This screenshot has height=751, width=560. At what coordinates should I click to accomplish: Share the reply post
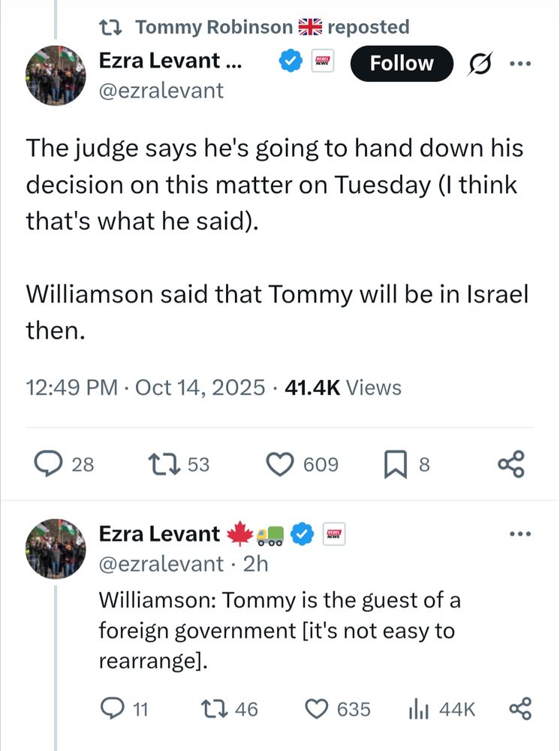pyautogui.click(x=520, y=708)
